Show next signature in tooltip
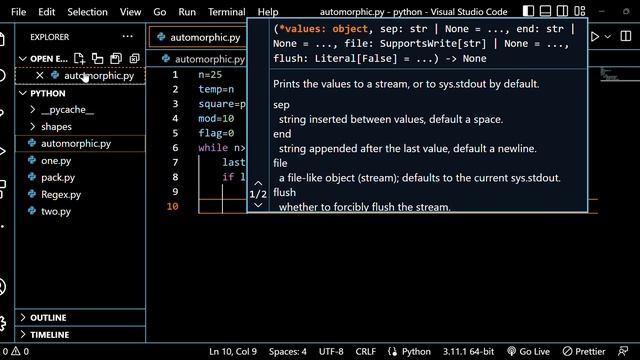 [258, 205]
